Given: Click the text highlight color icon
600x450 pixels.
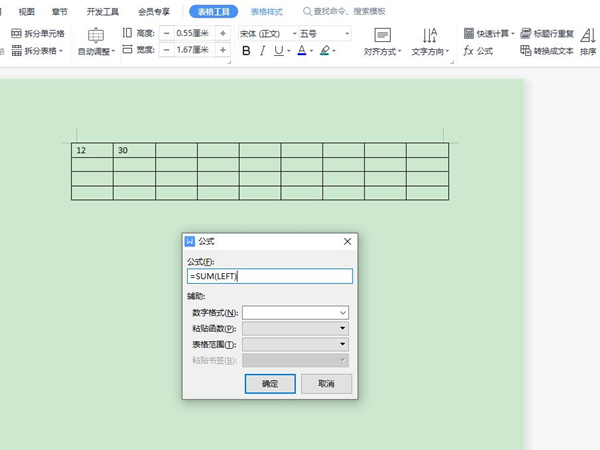Looking at the screenshot, I should click(x=325, y=50).
